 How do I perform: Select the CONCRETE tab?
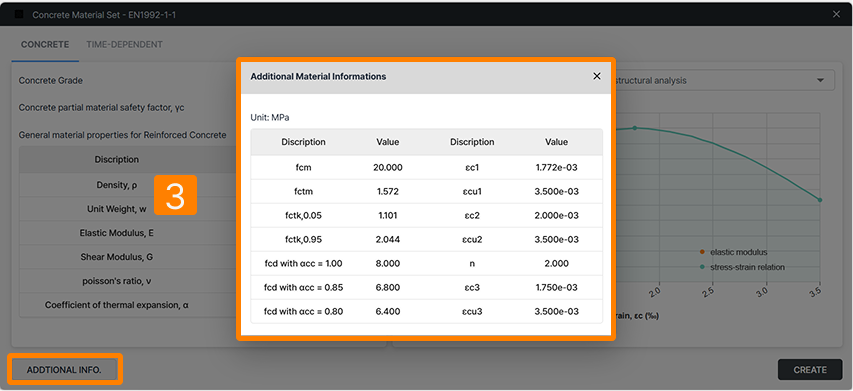click(45, 45)
